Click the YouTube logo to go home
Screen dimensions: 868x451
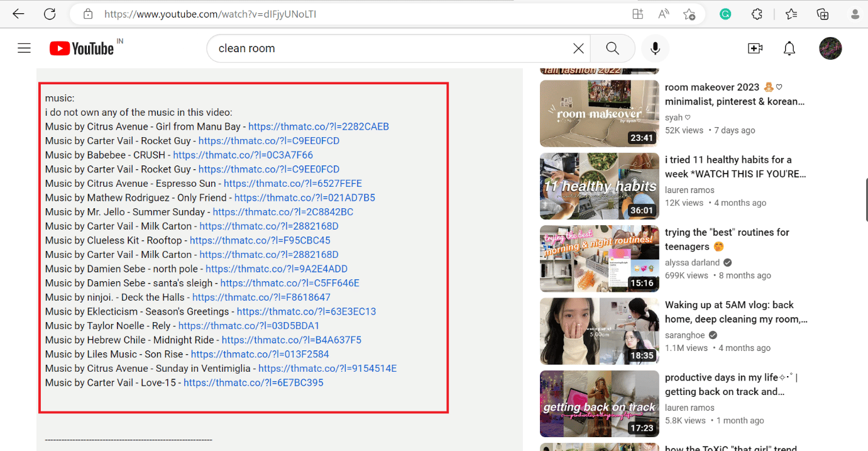point(82,48)
